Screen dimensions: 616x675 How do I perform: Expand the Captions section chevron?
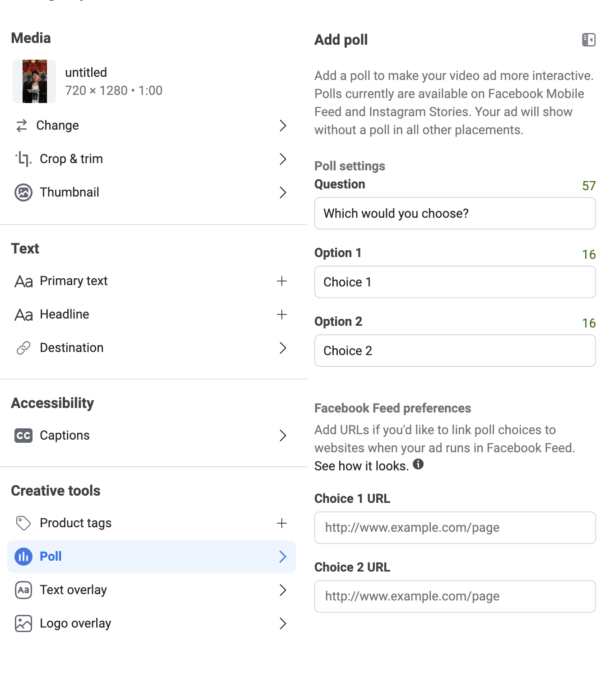click(x=283, y=436)
